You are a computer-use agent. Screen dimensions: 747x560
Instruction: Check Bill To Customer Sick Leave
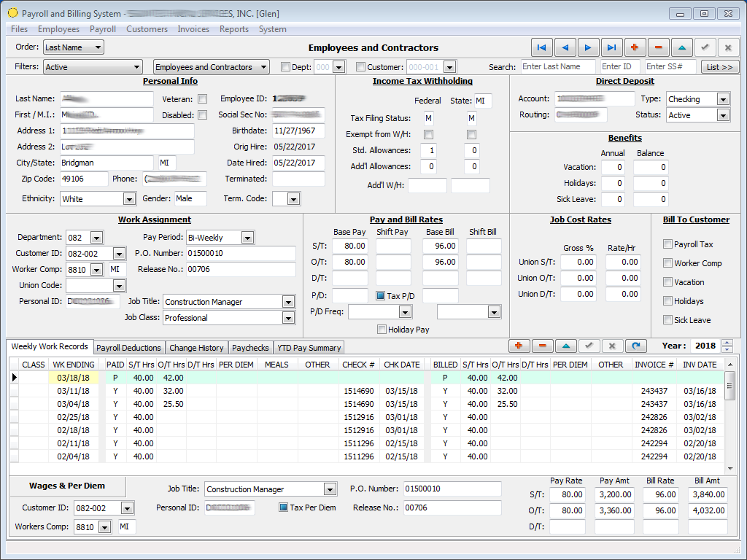668,320
